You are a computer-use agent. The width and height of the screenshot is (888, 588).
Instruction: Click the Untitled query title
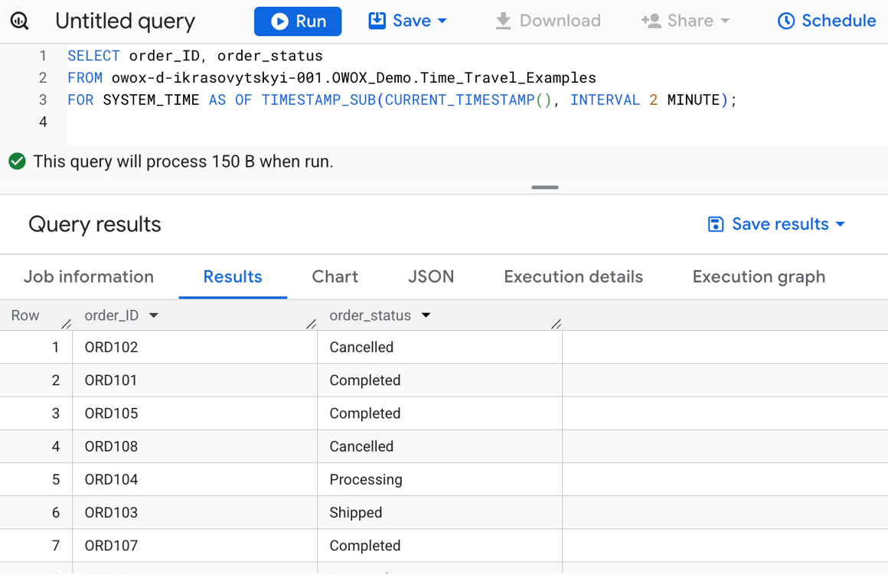click(125, 21)
